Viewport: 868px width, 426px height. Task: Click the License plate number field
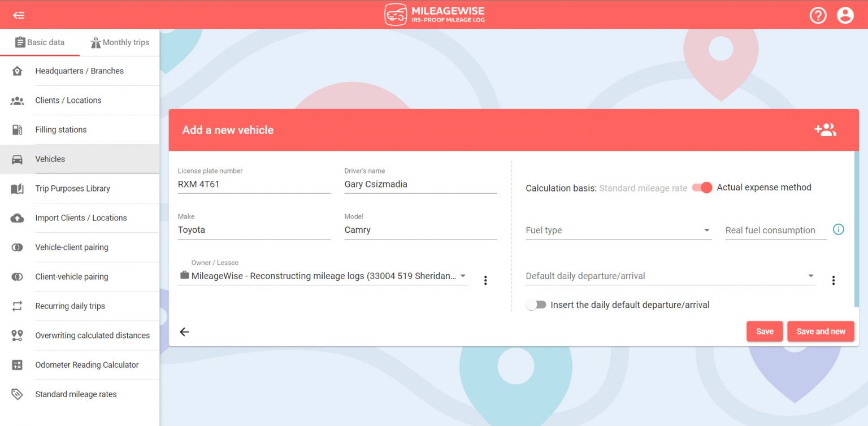coord(254,184)
